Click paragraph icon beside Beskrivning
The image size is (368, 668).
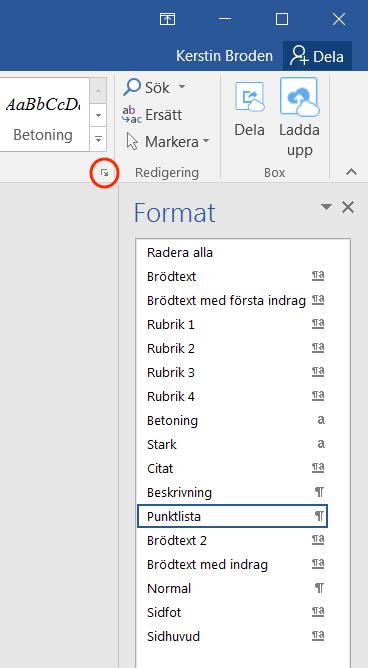[319, 492]
